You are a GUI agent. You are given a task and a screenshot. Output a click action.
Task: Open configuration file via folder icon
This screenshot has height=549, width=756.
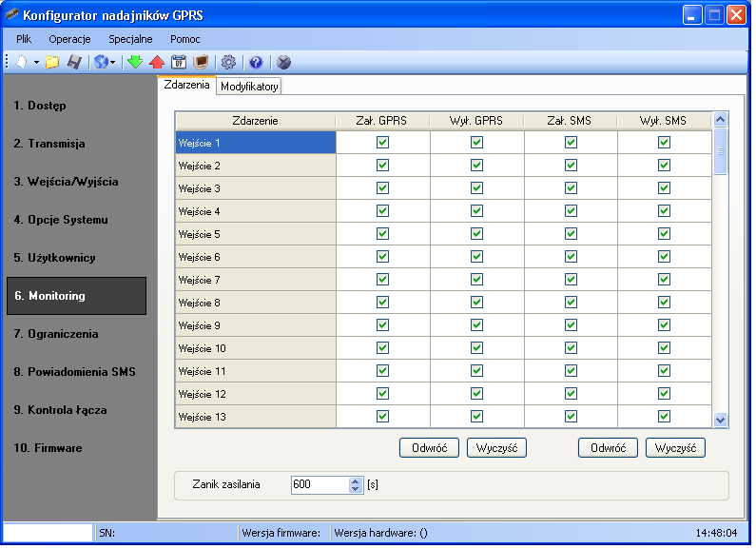(x=52, y=62)
